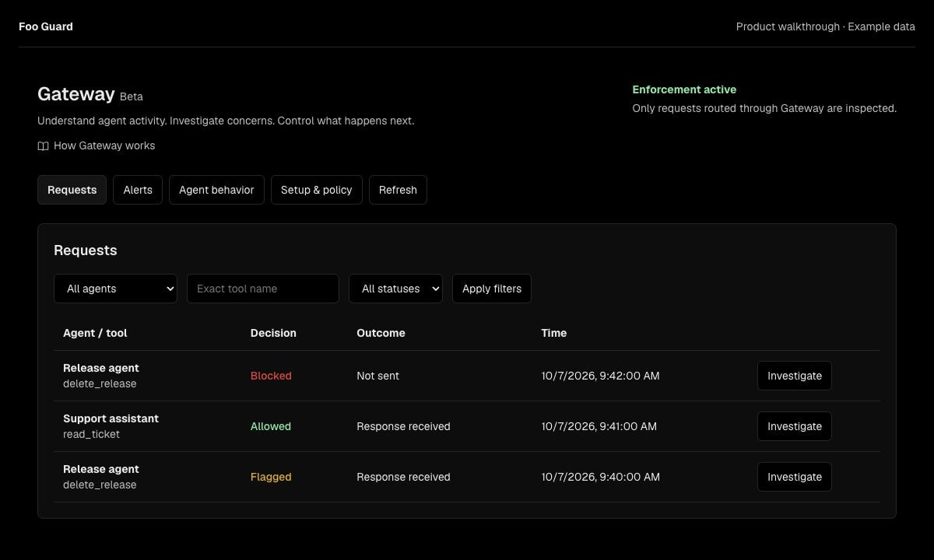The width and height of the screenshot is (934, 560).
Task: Click the Foo Guard brand title
Action: point(46,26)
